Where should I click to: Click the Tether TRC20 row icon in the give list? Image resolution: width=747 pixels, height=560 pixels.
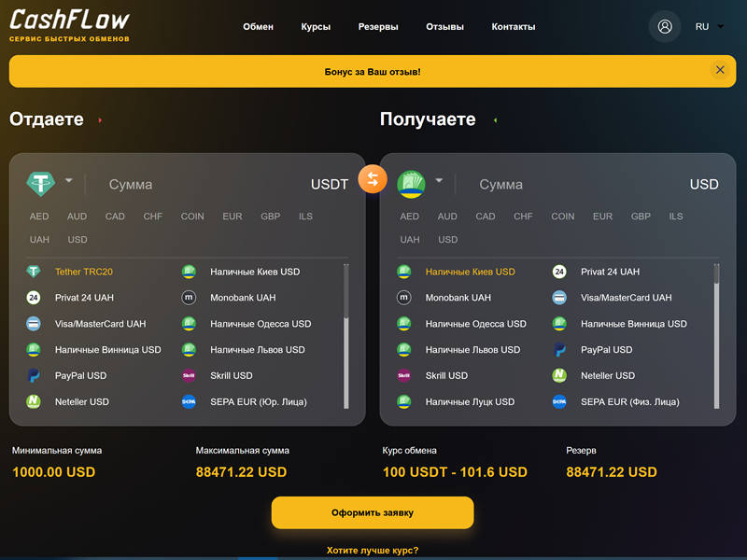[34, 272]
